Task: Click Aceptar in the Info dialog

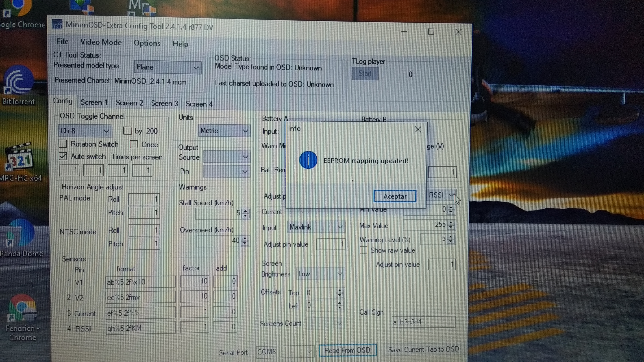Action: [395, 196]
